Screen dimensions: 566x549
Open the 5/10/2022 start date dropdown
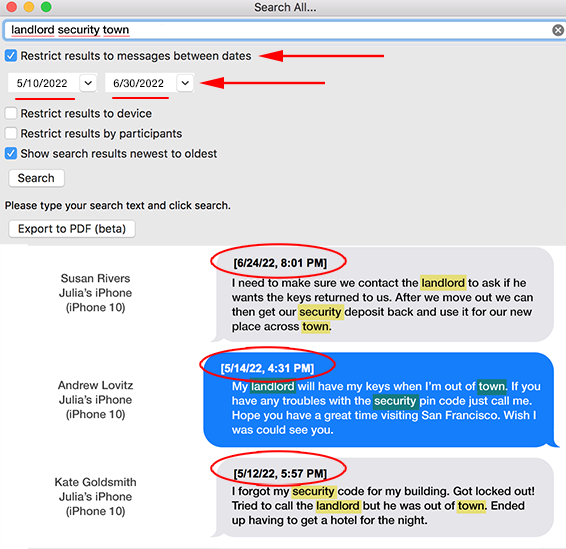point(88,83)
